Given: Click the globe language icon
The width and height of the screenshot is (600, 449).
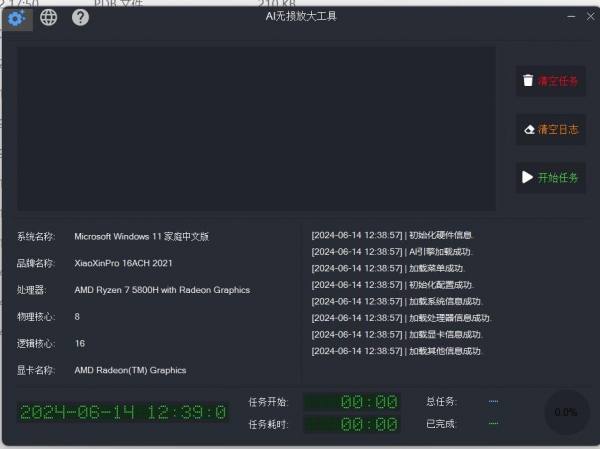Looking at the screenshot, I should point(49,18).
